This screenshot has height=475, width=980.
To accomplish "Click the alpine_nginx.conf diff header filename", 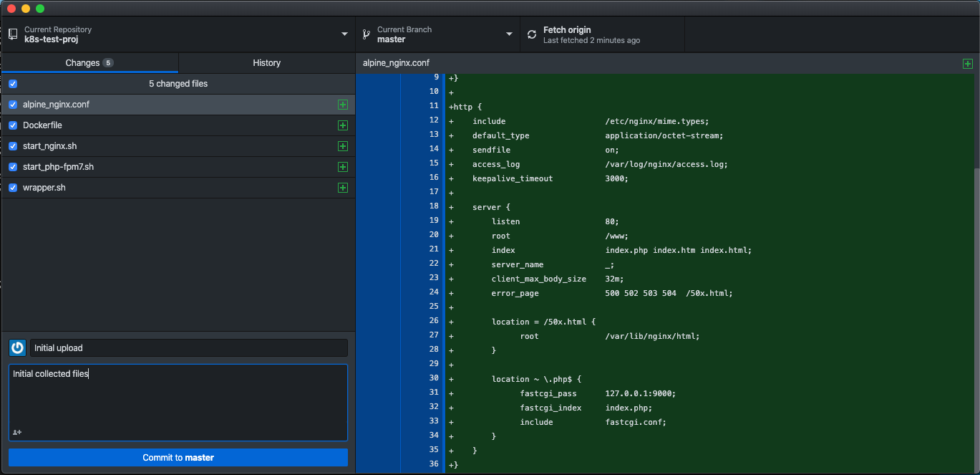I will tap(396, 63).
